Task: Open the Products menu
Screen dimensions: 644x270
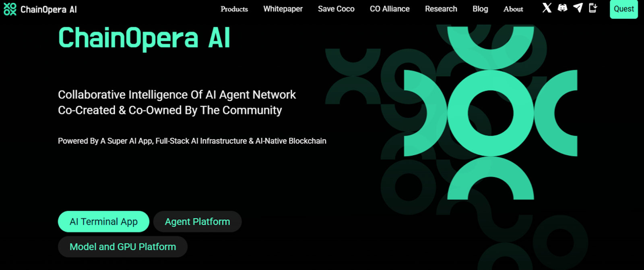Action: 234,9
